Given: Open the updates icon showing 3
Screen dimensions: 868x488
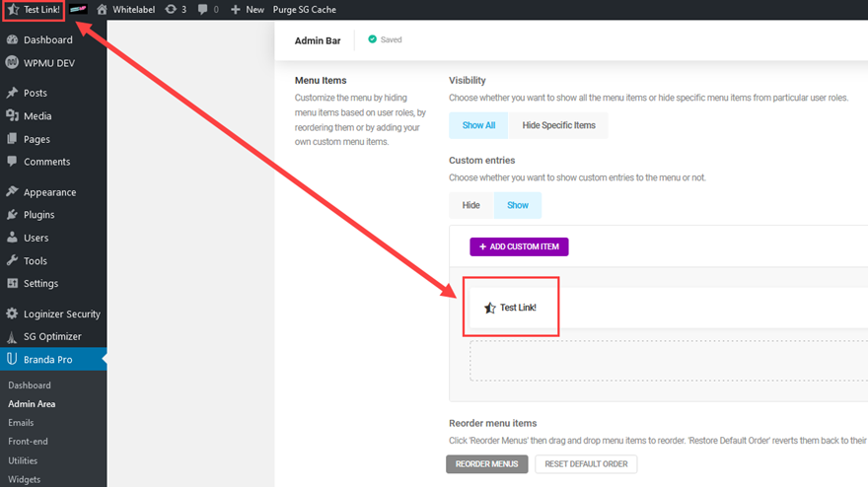Looking at the screenshot, I should click(171, 10).
